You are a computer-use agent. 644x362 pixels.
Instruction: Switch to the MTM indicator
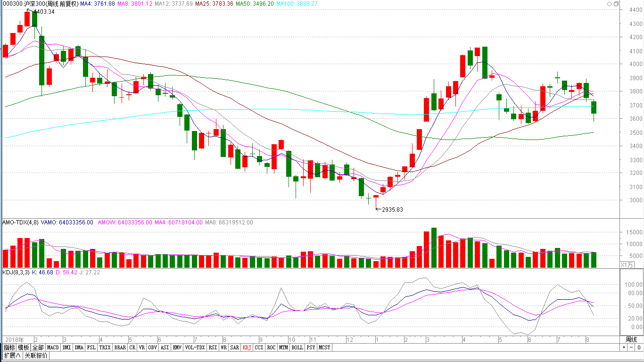click(283, 347)
